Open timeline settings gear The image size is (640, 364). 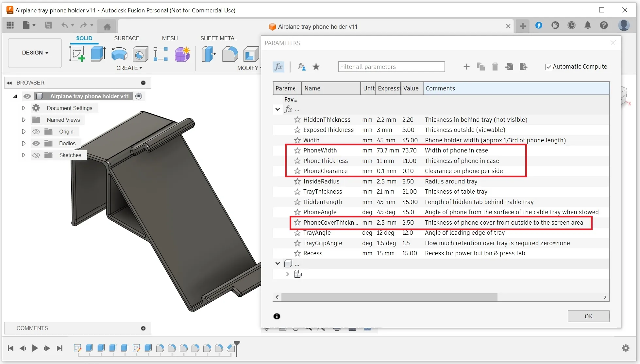[626, 348]
